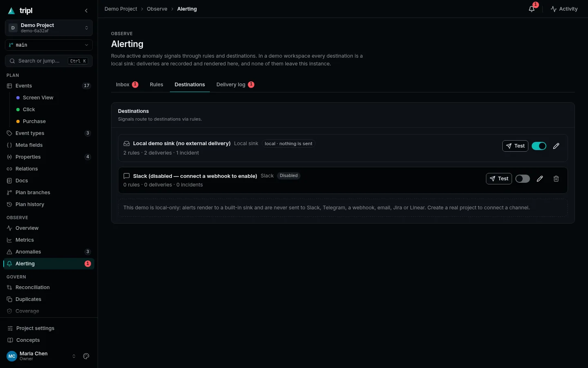The image size is (588, 368).
Task: Open the notifications bell
Action: [532, 9]
